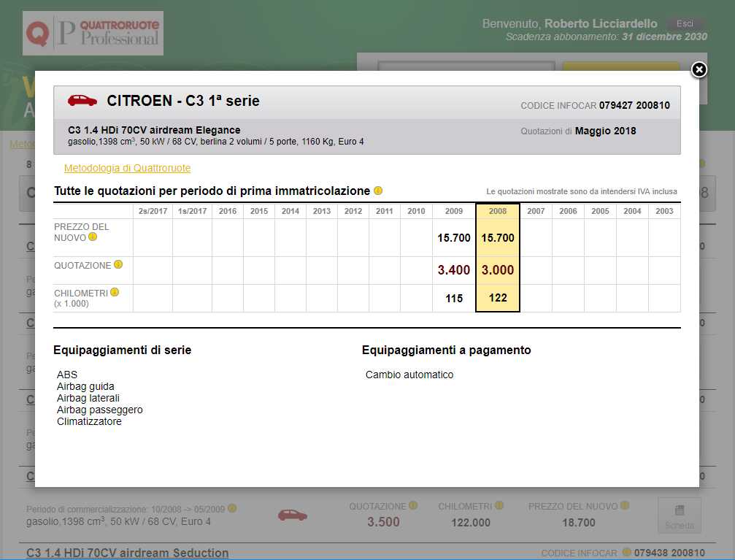
Task: Click info icon before CODICE INFOCAR 079438 200810
Action: point(627,552)
